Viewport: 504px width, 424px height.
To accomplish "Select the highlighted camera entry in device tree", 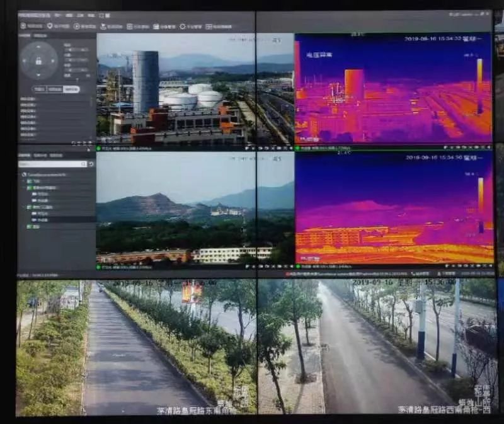I will [x=43, y=219].
